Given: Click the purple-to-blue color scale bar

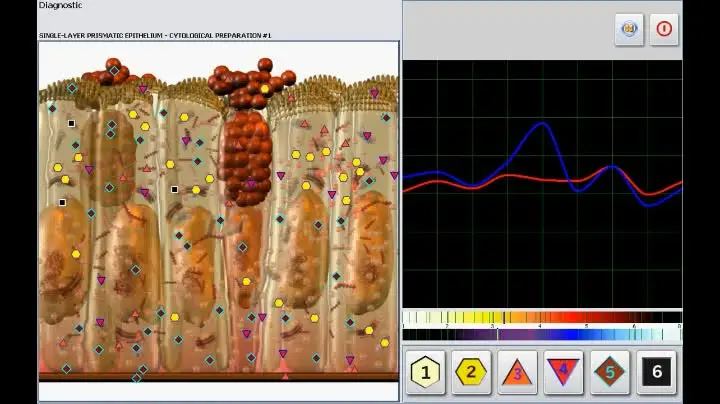Looking at the screenshot, I should [x=542, y=335].
